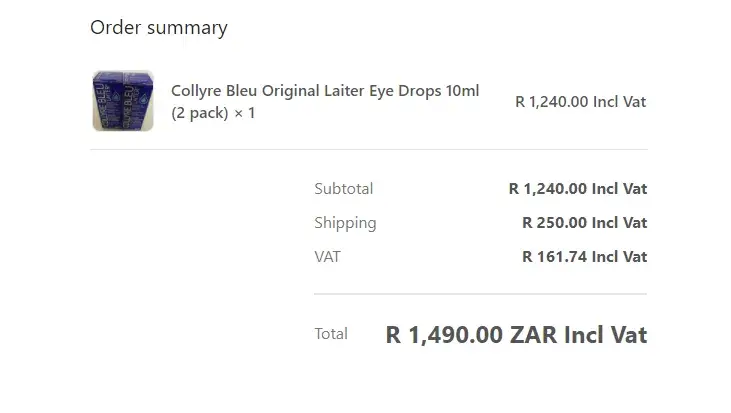Click the "Total" label
Viewport: 731px width, 413px height.
[x=331, y=334]
